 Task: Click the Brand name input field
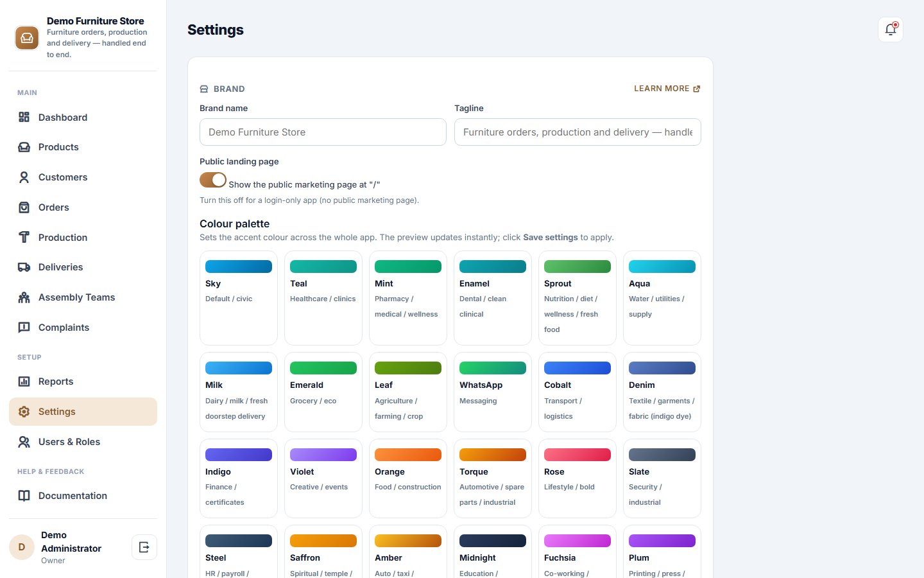(323, 132)
